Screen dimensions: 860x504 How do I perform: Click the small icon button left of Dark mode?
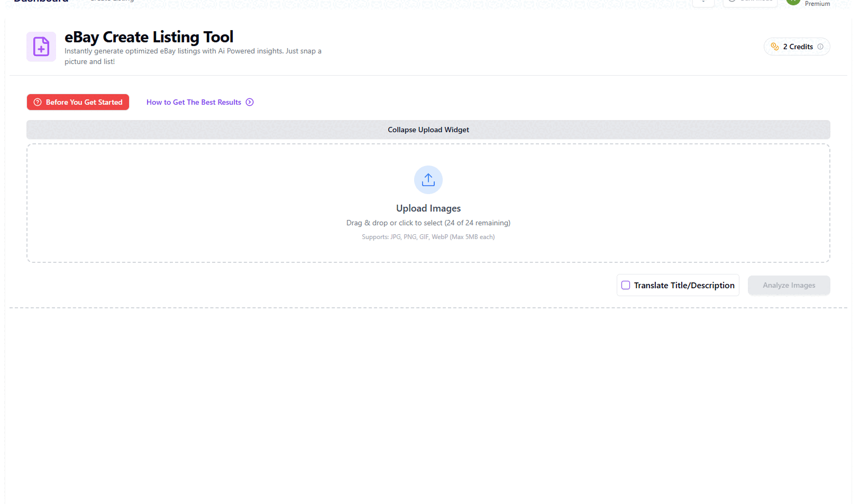[x=703, y=2]
